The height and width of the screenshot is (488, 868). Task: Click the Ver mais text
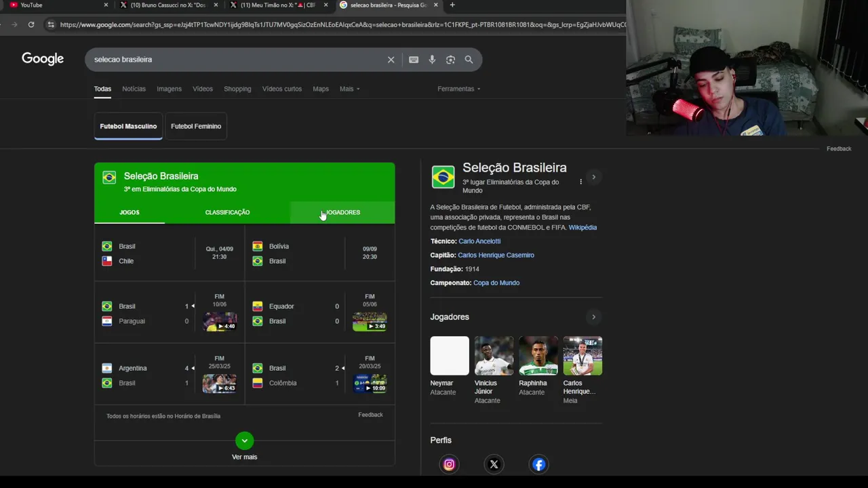pyautogui.click(x=244, y=457)
